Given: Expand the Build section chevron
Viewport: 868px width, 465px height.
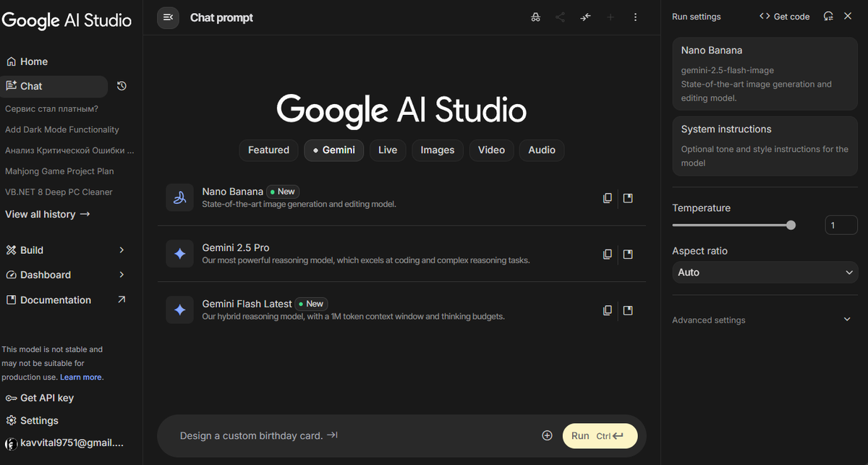Looking at the screenshot, I should tap(122, 250).
